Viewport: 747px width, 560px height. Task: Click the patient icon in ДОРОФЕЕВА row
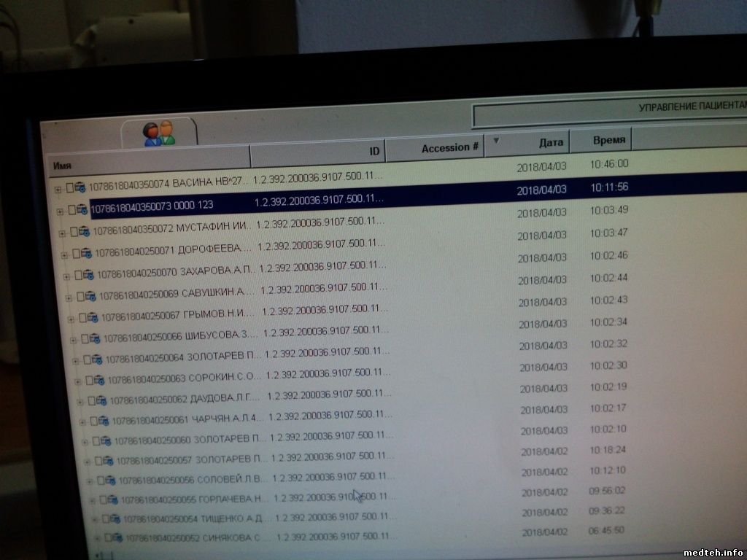coord(85,253)
